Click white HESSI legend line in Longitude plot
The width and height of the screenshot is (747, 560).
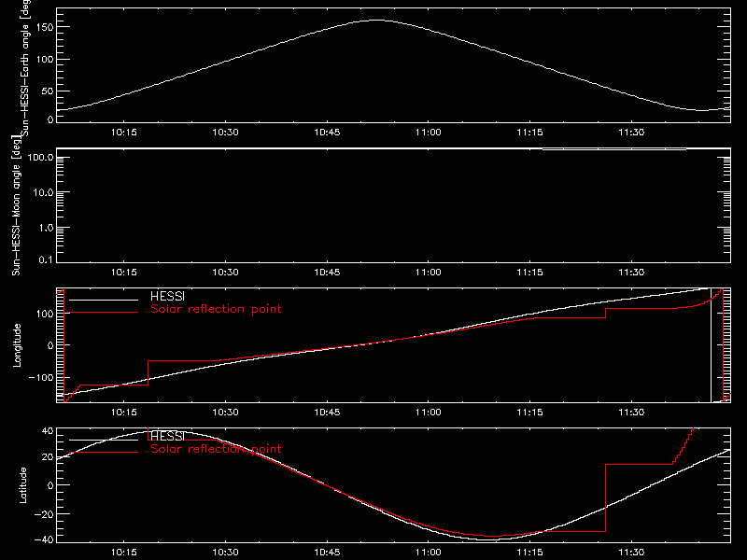click(104, 300)
